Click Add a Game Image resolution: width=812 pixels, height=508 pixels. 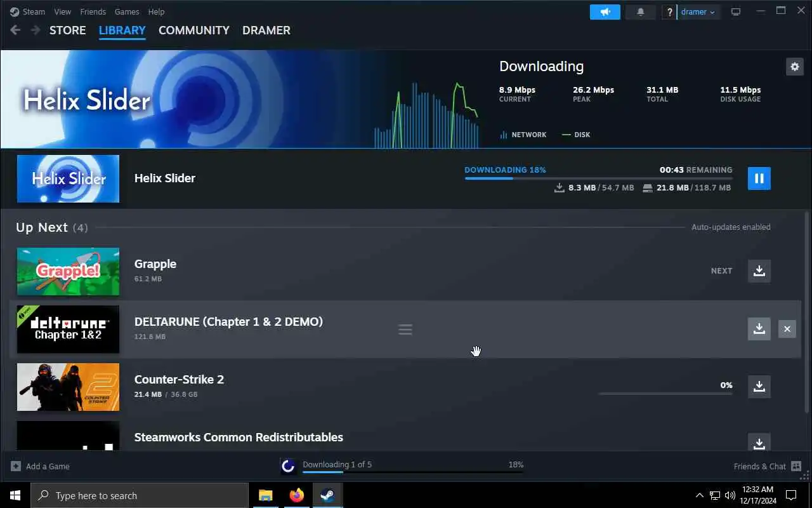[40, 466]
